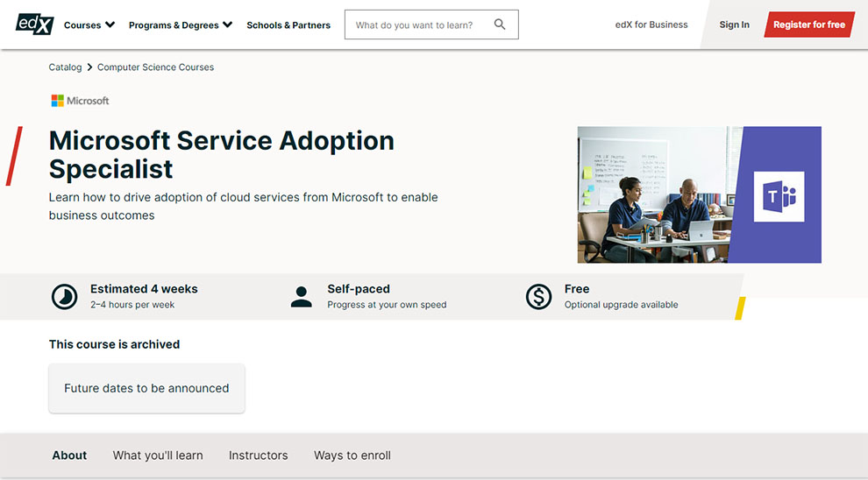Screen dimensions: 868x480
Task: Switch to the About tab
Action: [69, 455]
